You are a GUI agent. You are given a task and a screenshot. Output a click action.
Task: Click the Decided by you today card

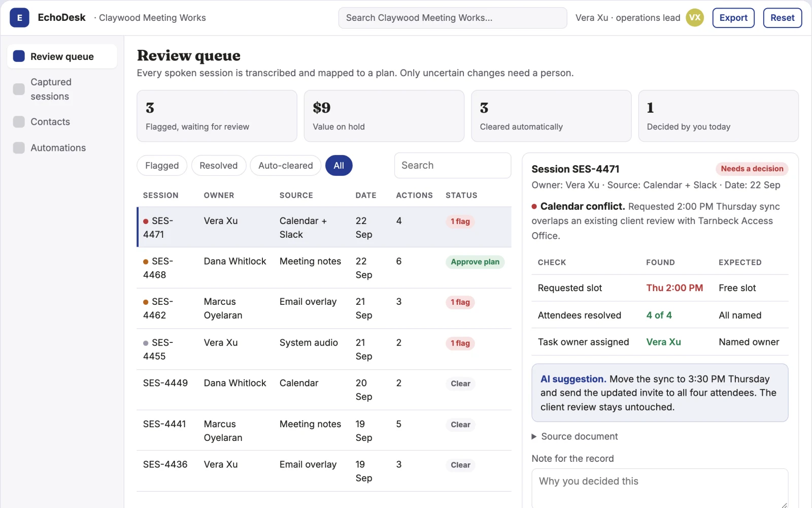pos(718,116)
